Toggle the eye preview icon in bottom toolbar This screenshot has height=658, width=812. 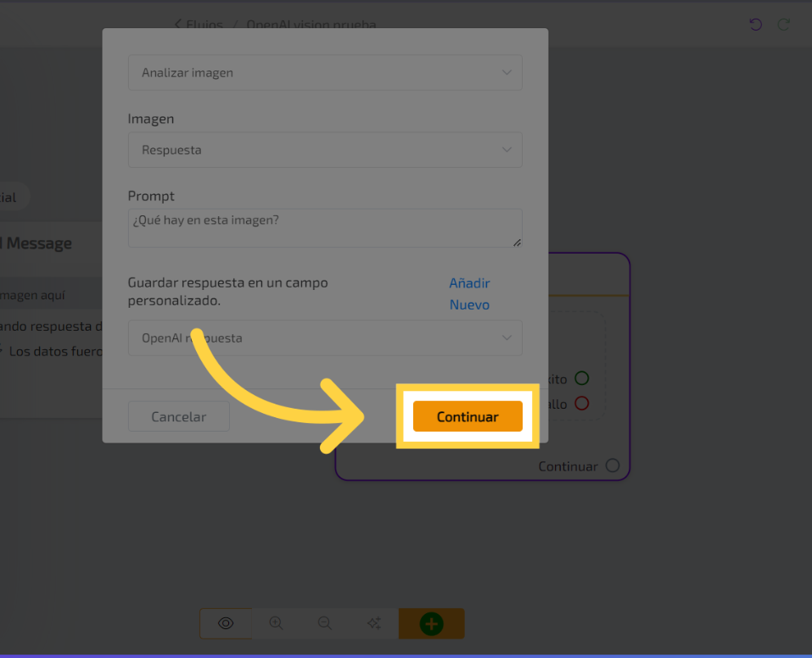click(226, 623)
